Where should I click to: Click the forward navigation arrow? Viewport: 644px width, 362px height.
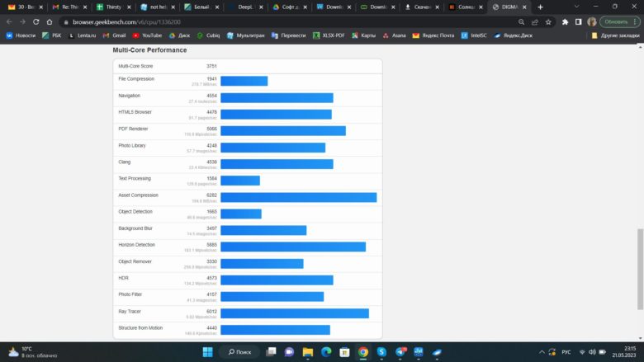tap(22, 21)
